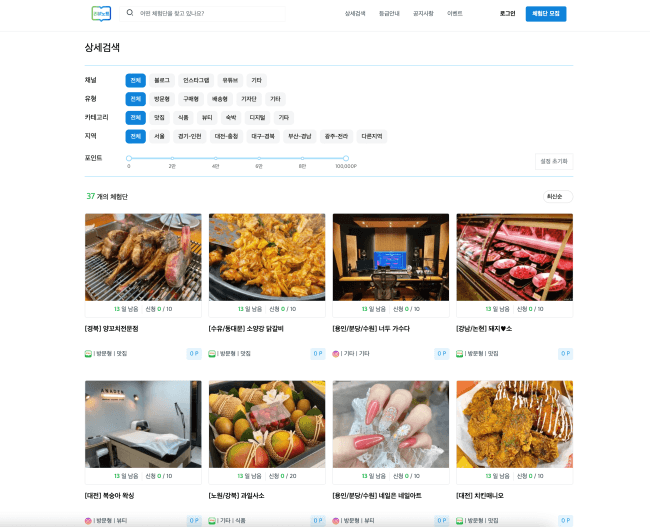Screen dimensions: 650x527
Task: Click the blog channel icon under 소양강 닭갈비
Action: [212, 354]
